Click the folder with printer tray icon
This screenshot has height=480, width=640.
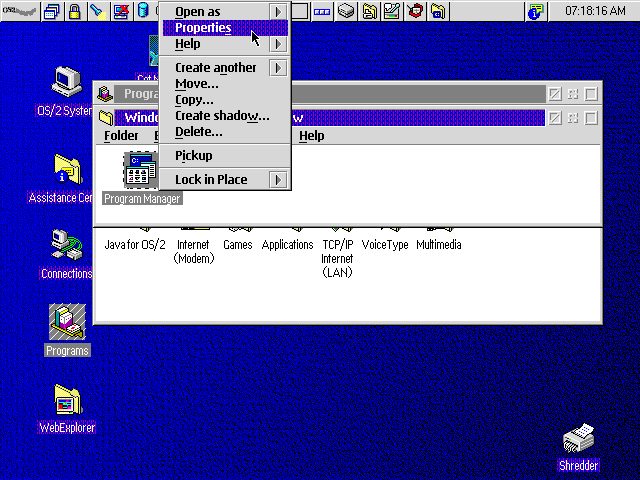369,11
